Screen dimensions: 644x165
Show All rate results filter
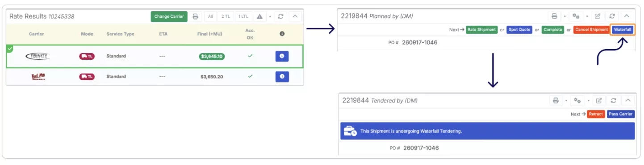[x=210, y=16]
